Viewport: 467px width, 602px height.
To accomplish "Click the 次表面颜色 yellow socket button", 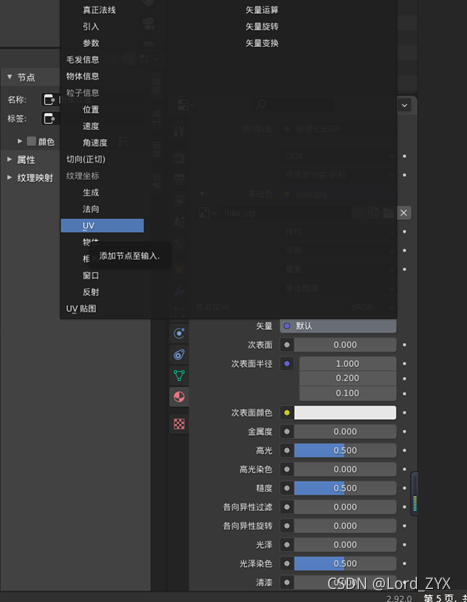I will click(x=287, y=413).
